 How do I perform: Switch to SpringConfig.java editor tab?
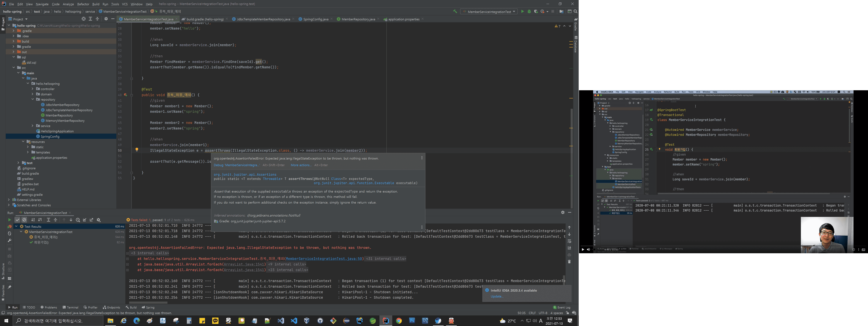(x=315, y=19)
